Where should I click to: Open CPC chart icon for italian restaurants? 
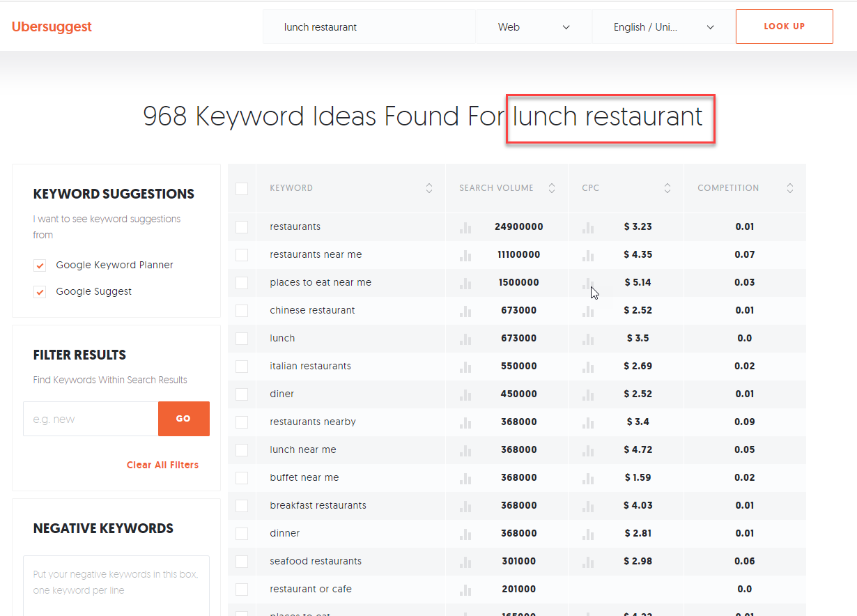[x=588, y=367]
